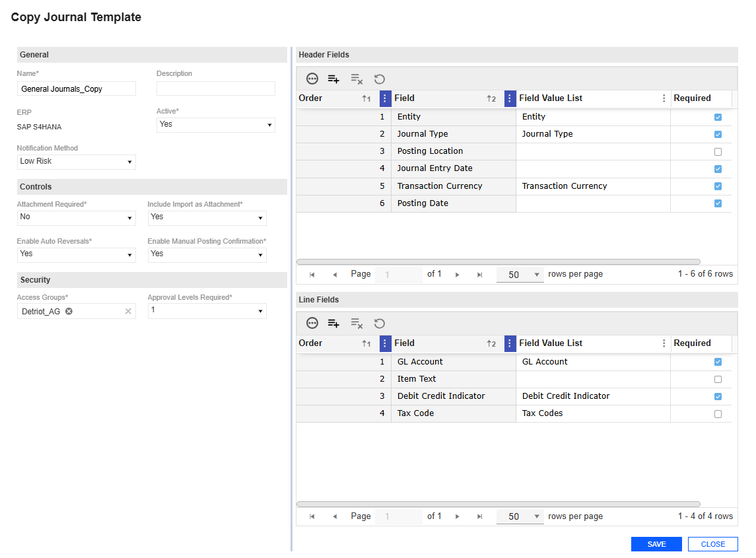Click the CLOSE button
The height and width of the screenshot is (558, 756).
pos(712,544)
